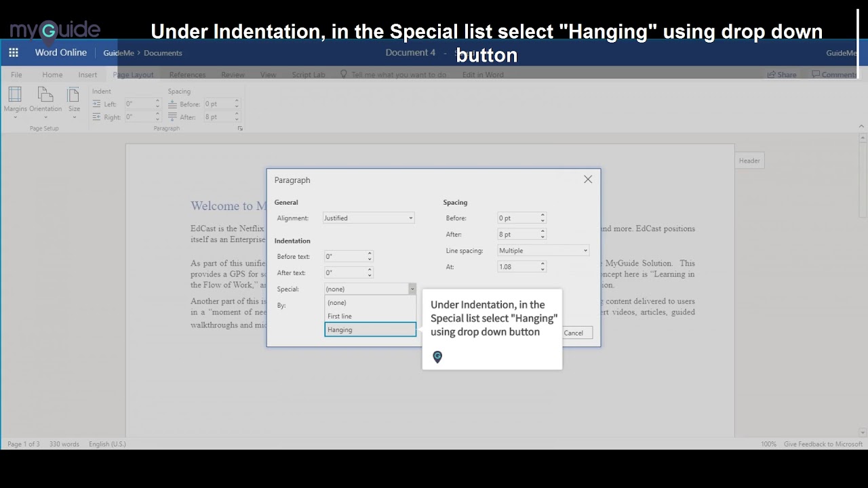
Task: Open the Script Lab tab
Action: [x=309, y=75]
